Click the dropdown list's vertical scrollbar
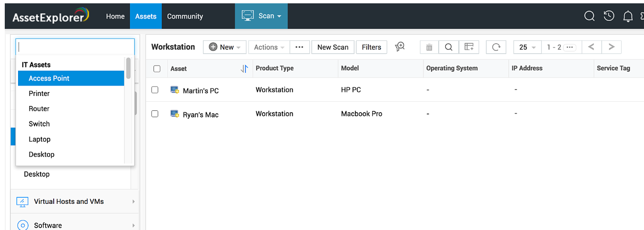 (128, 68)
